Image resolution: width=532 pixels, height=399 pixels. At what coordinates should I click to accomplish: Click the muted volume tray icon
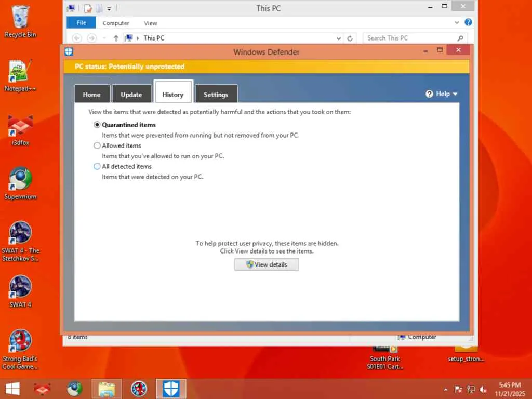484,390
